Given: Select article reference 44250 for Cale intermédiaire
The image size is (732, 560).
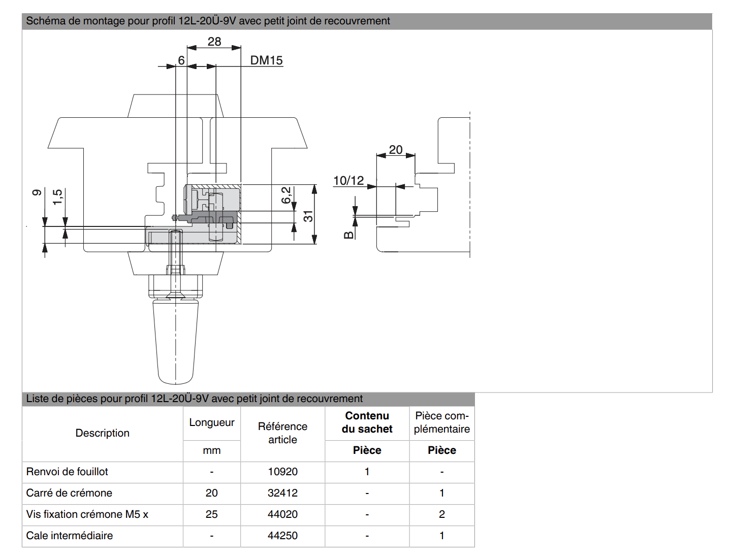Looking at the screenshot, I should 282,536.
